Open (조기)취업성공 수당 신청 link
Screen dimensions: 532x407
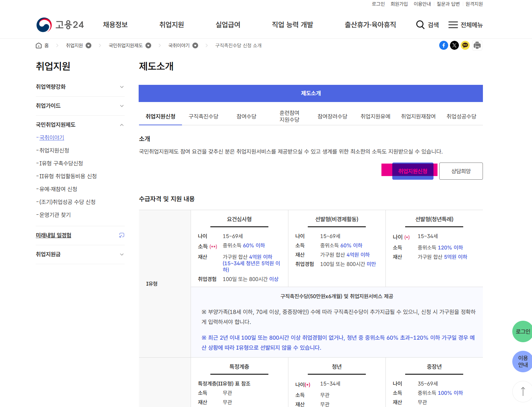67,202
